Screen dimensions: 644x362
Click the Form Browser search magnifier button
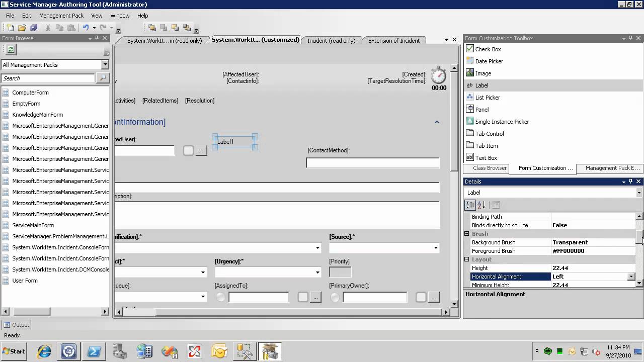[x=103, y=78]
